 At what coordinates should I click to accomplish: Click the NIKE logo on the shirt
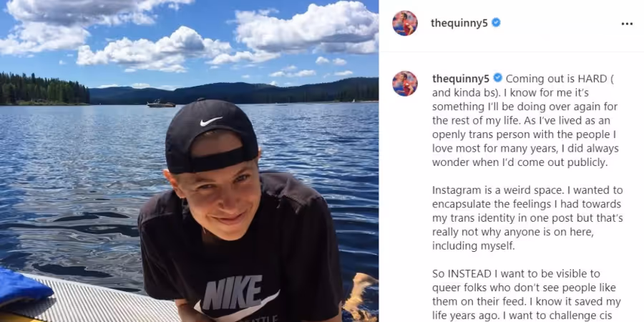point(233,293)
